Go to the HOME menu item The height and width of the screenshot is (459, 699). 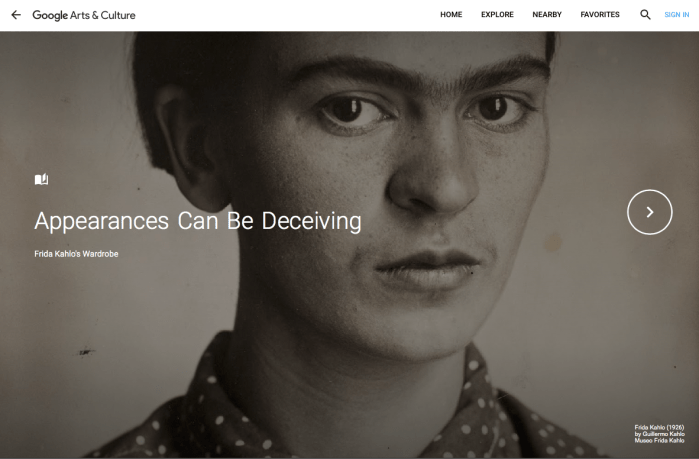click(451, 15)
